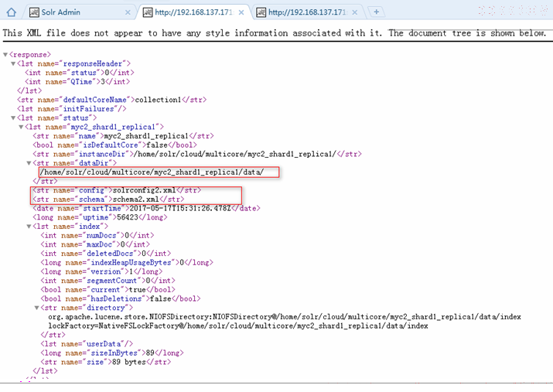Click the dataDir path /home/solr/cloud/multicore/myc2_shard1_replica1/data/
Screen dimensions: 553x392
[x=152, y=172]
